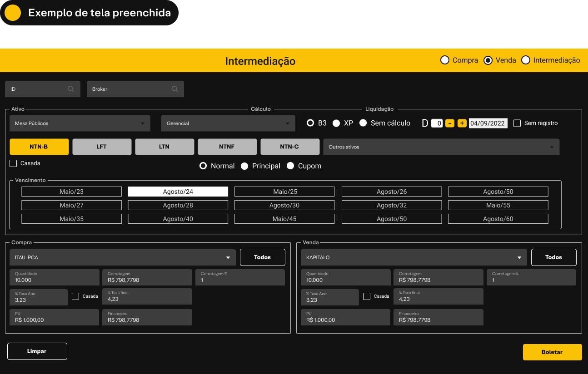Open the Mesa Públicos dropdown
This screenshot has height=374, width=588.
tap(80, 123)
